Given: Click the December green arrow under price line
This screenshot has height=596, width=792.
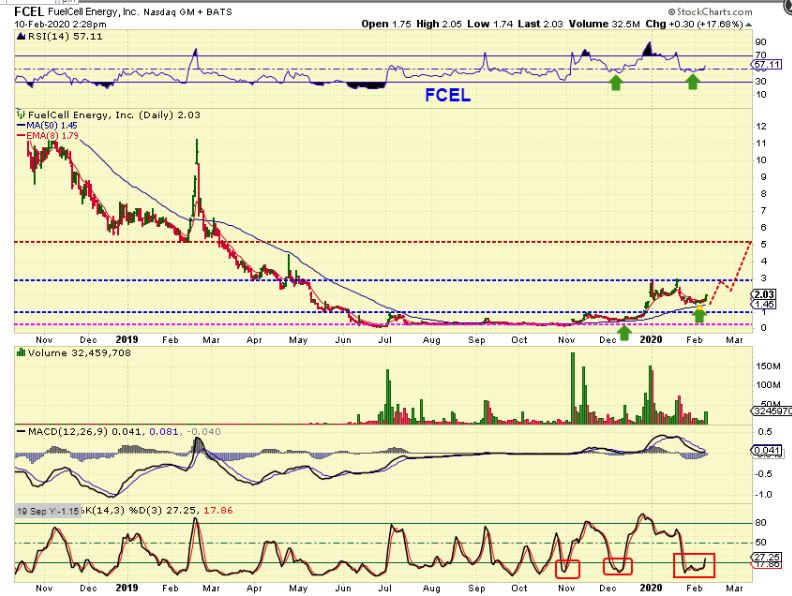Looking at the screenshot, I should (x=625, y=331).
